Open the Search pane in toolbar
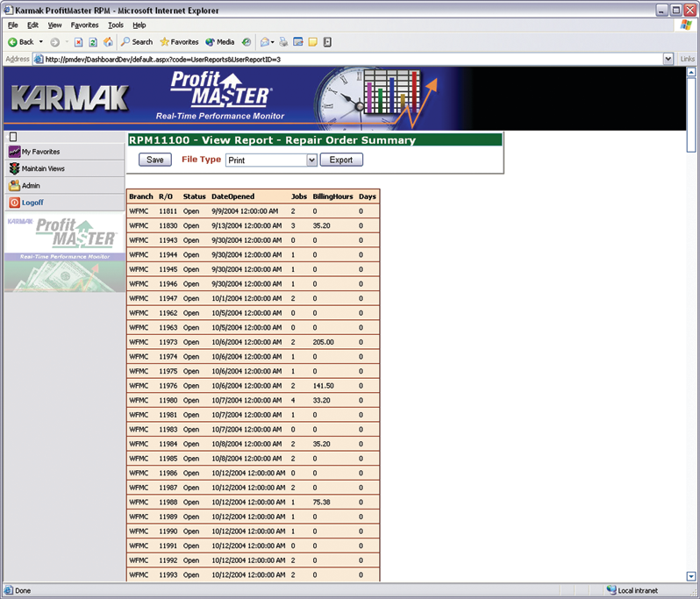The width and height of the screenshot is (700, 599). point(137,42)
